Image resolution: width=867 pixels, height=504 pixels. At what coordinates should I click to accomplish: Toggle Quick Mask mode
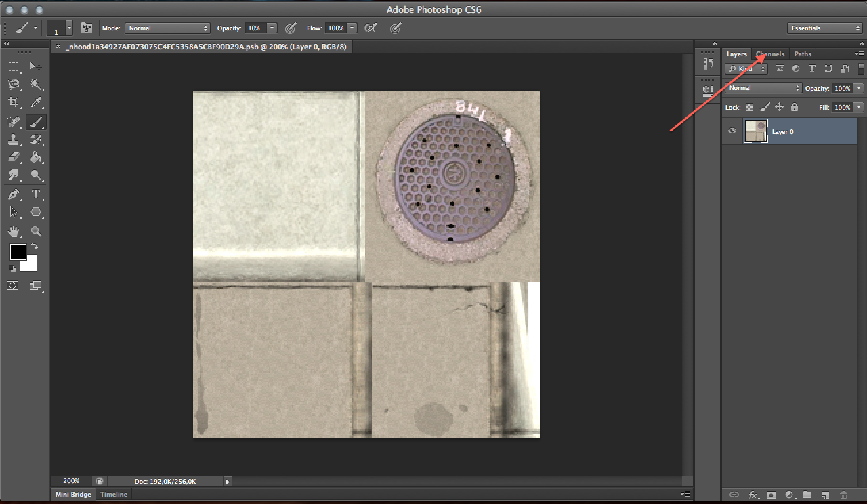pos(13,286)
